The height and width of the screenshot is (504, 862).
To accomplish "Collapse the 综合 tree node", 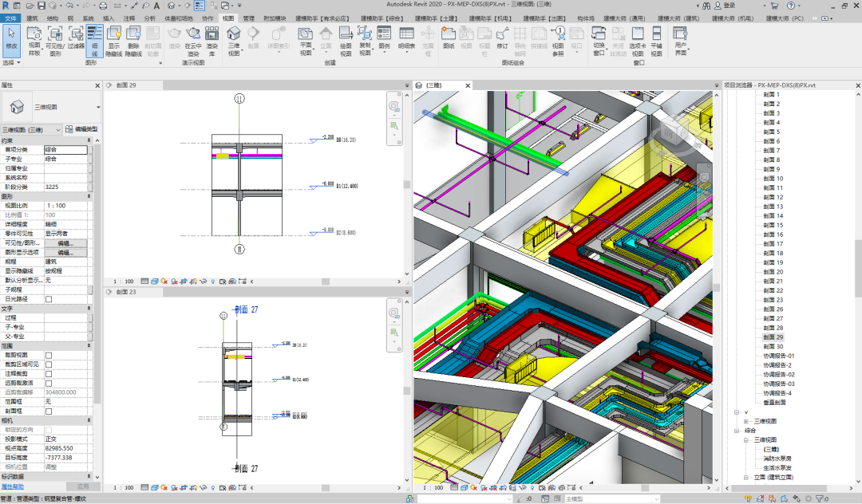I will tap(737, 431).
